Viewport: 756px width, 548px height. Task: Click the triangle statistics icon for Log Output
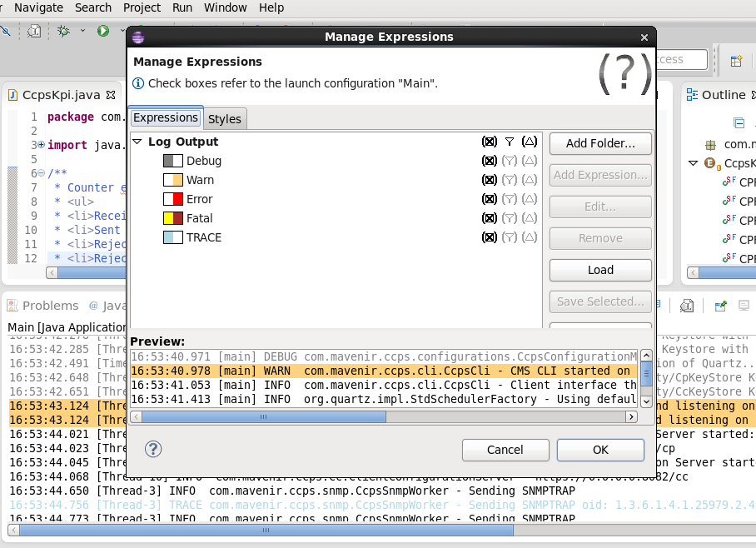530,142
